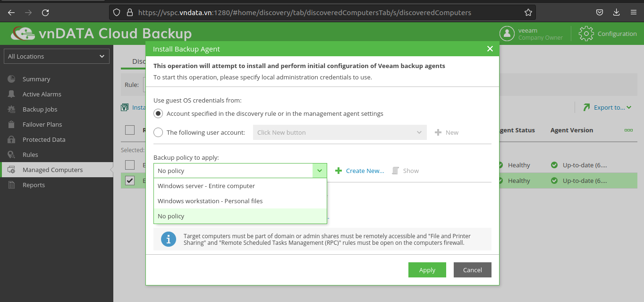The width and height of the screenshot is (644, 302).
Task: Click the veeam user avatar icon
Action: coord(507,34)
